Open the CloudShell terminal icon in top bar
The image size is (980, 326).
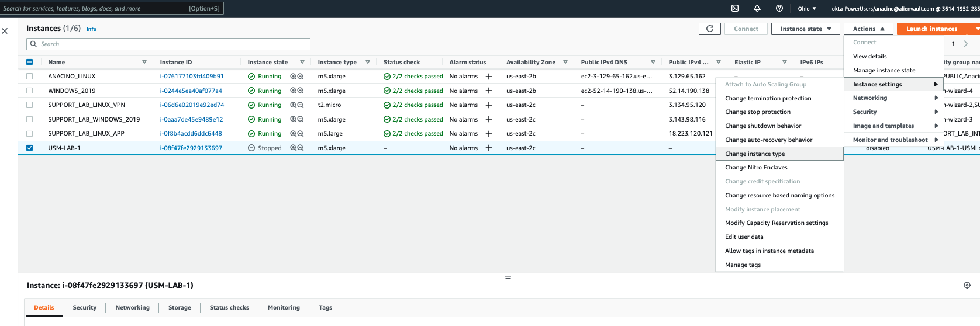pyautogui.click(x=735, y=8)
